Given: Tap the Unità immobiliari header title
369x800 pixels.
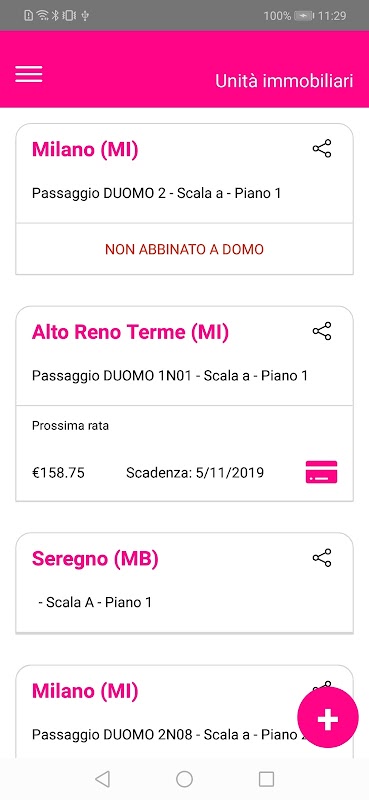Looking at the screenshot, I should point(284,81).
